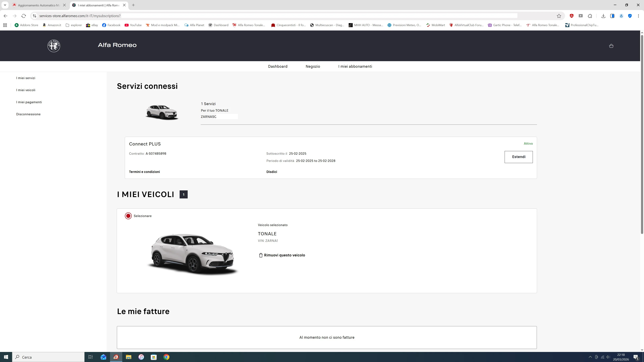Image resolution: width=644 pixels, height=362 pixels.
Task: Click Rimuovi questo veicolo
Action: coord(284,255)
